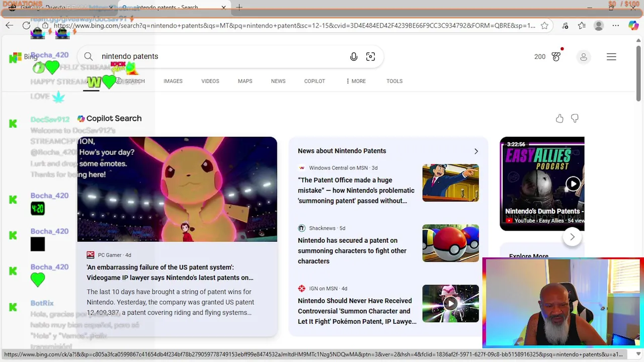Click the nintendo patents search input field
Image resolution: width=644 pixels, height=362 pixels.
(221, 56)
